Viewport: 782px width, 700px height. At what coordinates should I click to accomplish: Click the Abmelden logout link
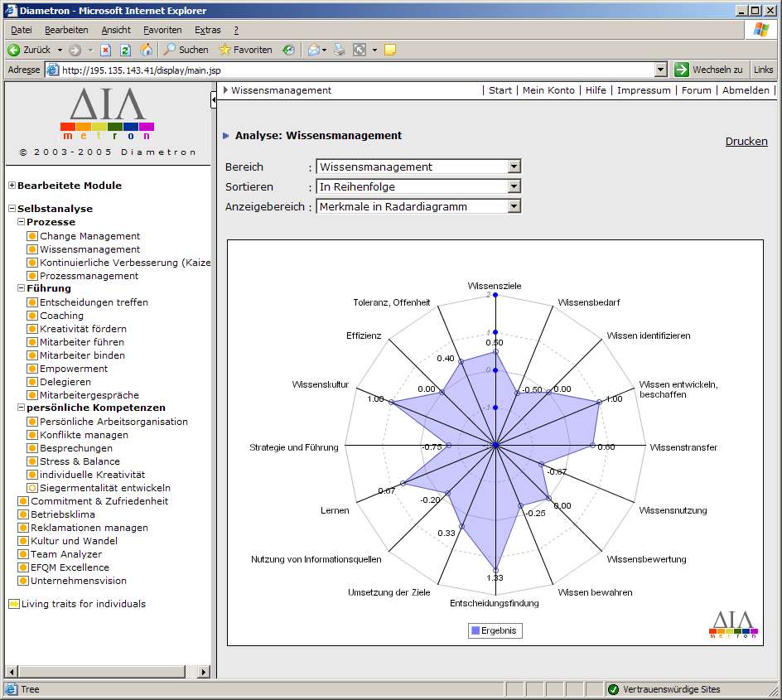pyautogui.click(x=746, y=90)
